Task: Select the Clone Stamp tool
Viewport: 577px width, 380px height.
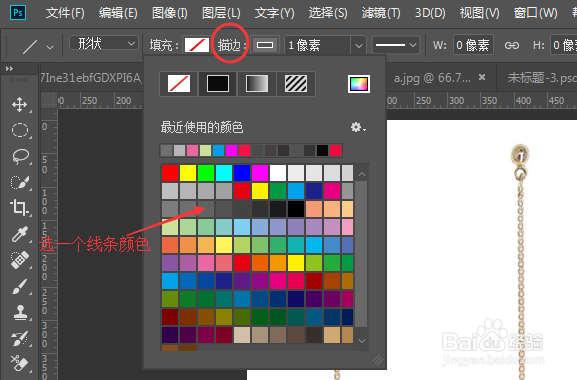Action: 20,312
